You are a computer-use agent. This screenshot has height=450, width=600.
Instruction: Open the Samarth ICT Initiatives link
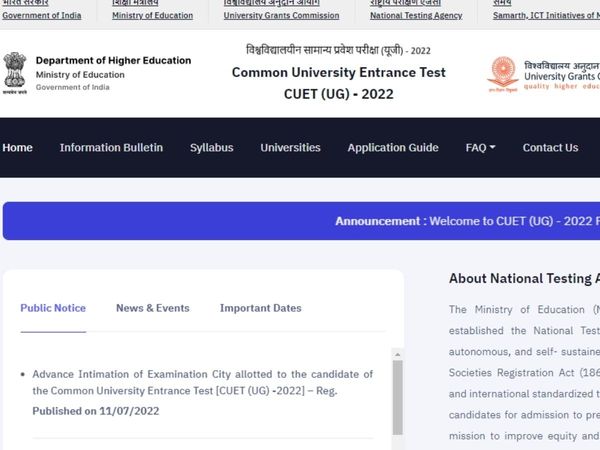point(546,16)
